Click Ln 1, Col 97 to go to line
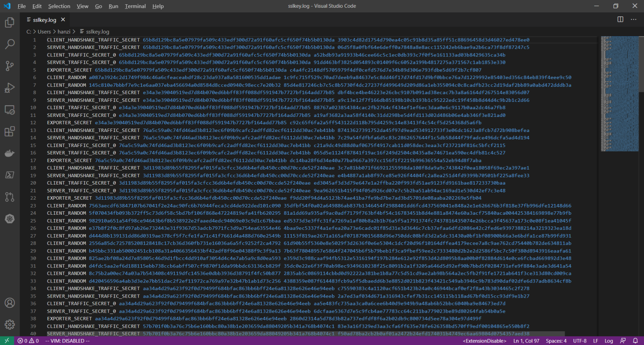Screen dimensions: 644x345 tap(526, 341)
